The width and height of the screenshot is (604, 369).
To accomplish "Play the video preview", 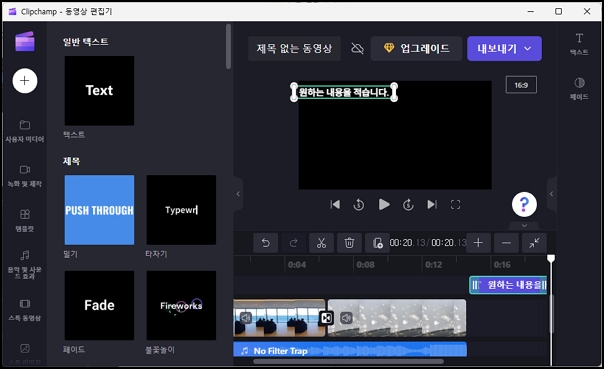I will click(384, 205).
